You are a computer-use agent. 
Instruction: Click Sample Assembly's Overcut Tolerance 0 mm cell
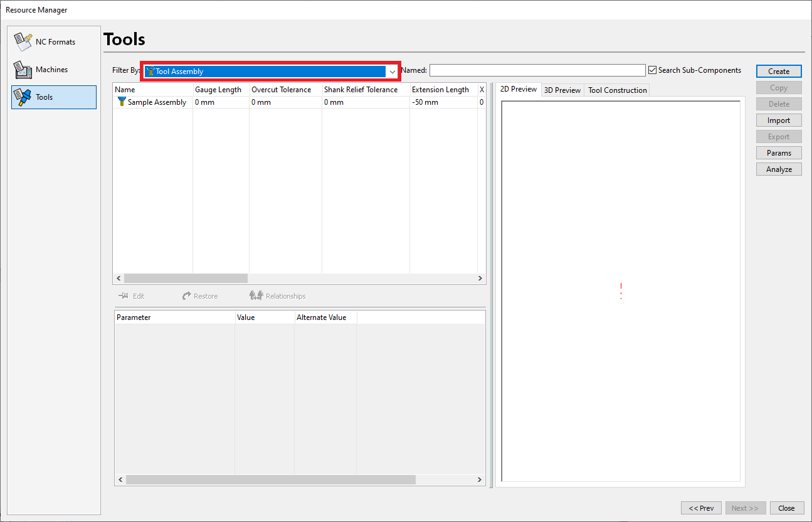(285, 102)
